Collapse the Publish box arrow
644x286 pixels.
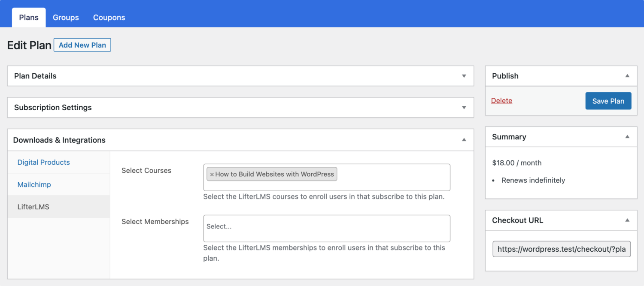click(x=627, y=76)
